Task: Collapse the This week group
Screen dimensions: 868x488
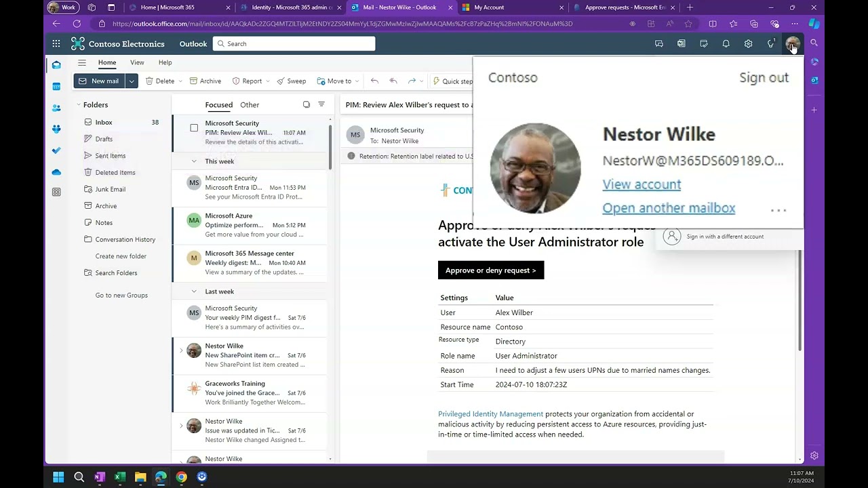Action: coord(194,161)
